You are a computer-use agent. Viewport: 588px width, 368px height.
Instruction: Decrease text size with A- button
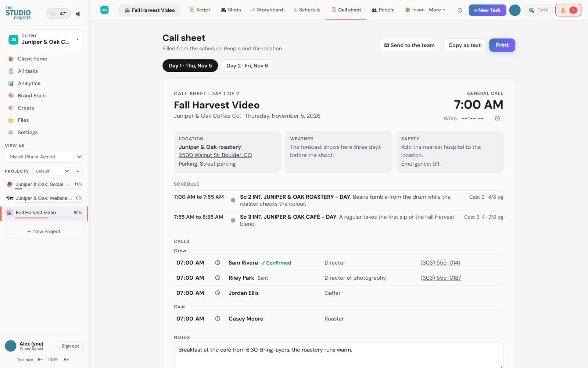(40, 360)
